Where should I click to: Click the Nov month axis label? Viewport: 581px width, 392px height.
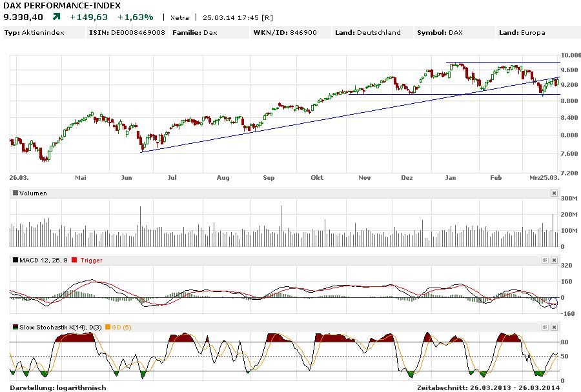(365, 178)
